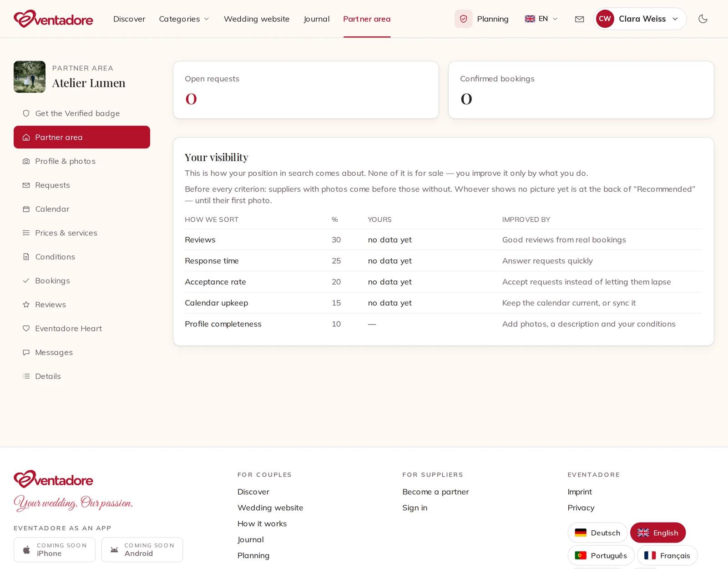Open the messages envelope icon in header

(x=579, y=19)
